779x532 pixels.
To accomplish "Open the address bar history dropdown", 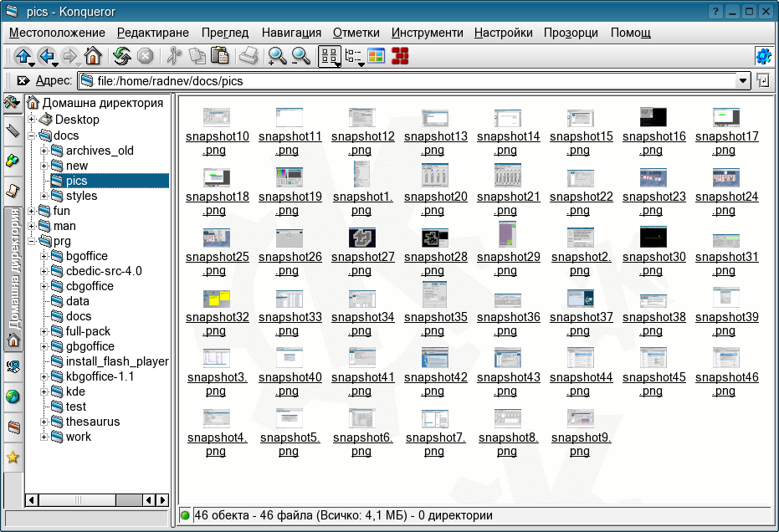I will (x=743, y=81).
